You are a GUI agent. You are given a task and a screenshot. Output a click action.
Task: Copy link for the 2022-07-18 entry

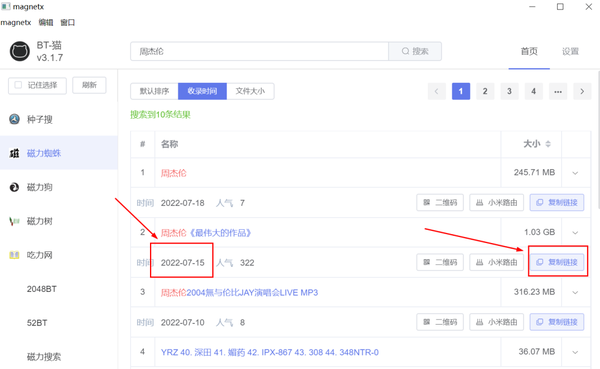coord(557,202)
